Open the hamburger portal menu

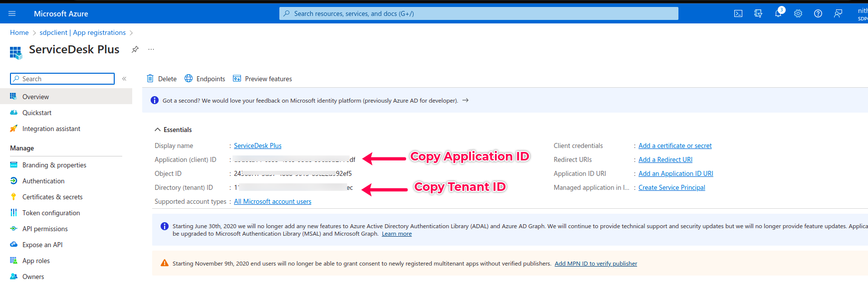pyautogui.click(x=12, y=13)
